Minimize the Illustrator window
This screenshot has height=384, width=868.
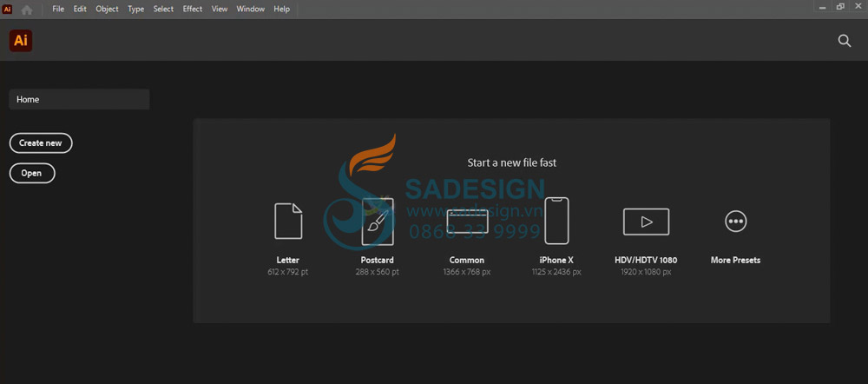tap(823, 7)
